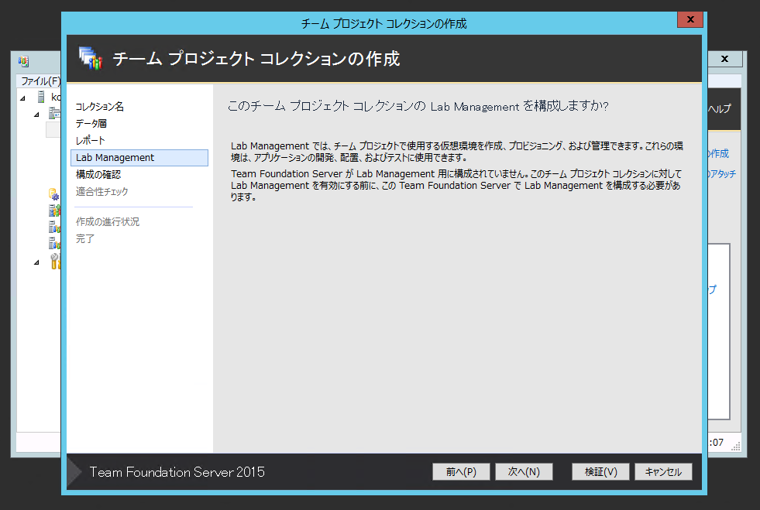The image size is (760, 510).
Task: Go to the データ層 wizard step
Action: [x=91, y=124]
